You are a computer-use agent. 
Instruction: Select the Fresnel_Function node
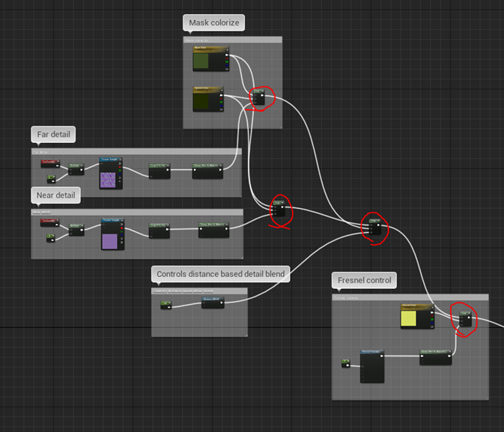(372, 366)
